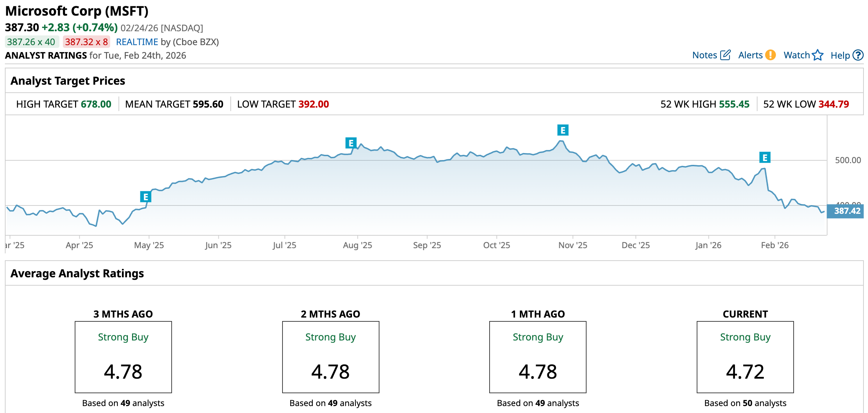The height and width of the screenshot is (413, 868).
Task: Click the orange Alerts exclamation icon
Action: 770,55
